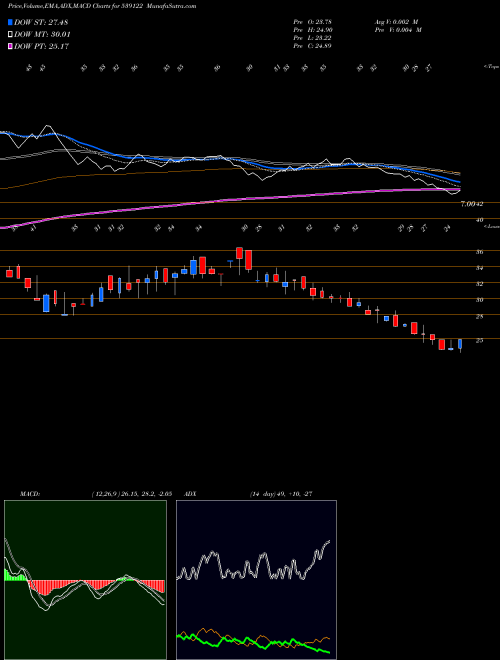Click the 'Pre L: 23.22' low value
Screen dimensions: 500x660
[313, 38]
